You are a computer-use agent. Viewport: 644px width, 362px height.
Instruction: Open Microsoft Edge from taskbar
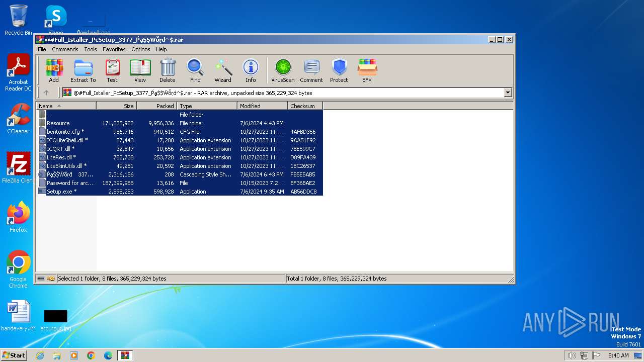[108, 355]
